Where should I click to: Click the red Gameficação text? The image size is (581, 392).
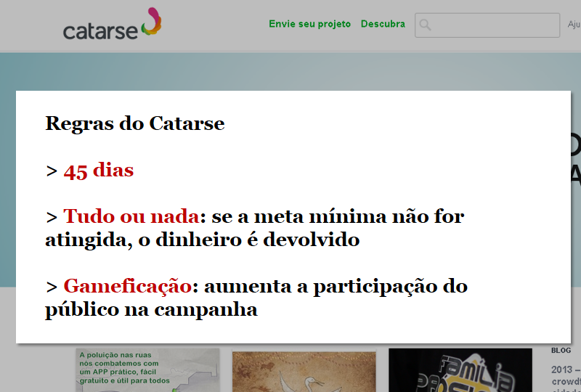click(128, 286)
